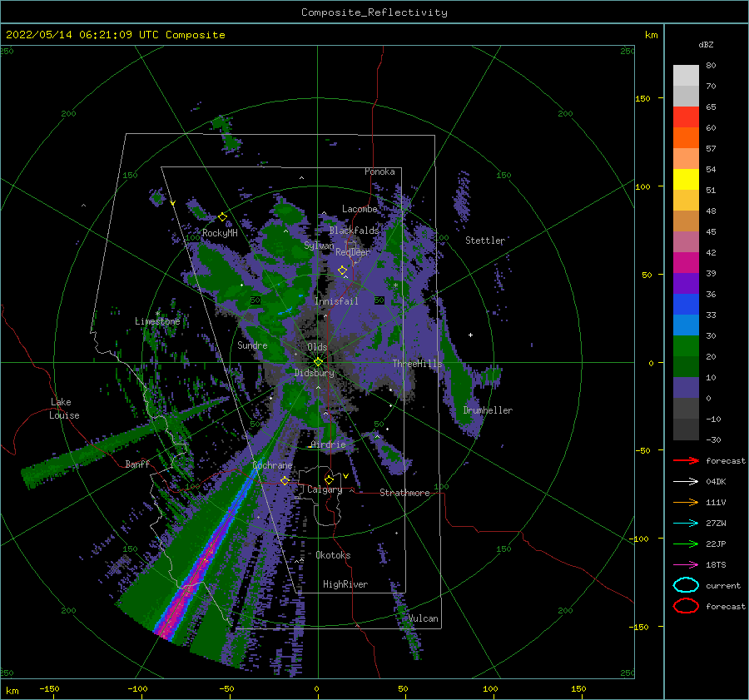Click the orange 111V arrow icon
The width and height of the screenshot is (749, 700).
pos(686,502)
